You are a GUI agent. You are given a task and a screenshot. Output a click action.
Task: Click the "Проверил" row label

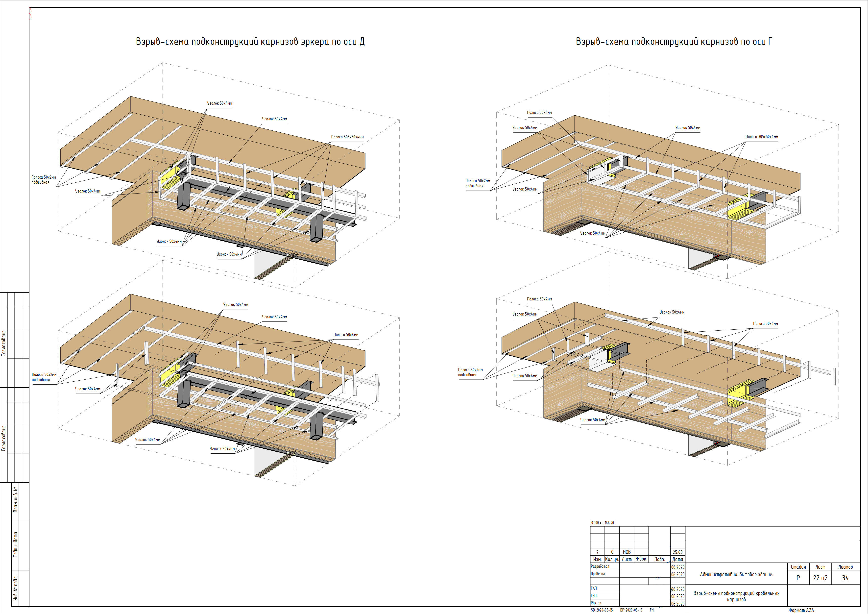pyautogui.click(x=598, y=574)
